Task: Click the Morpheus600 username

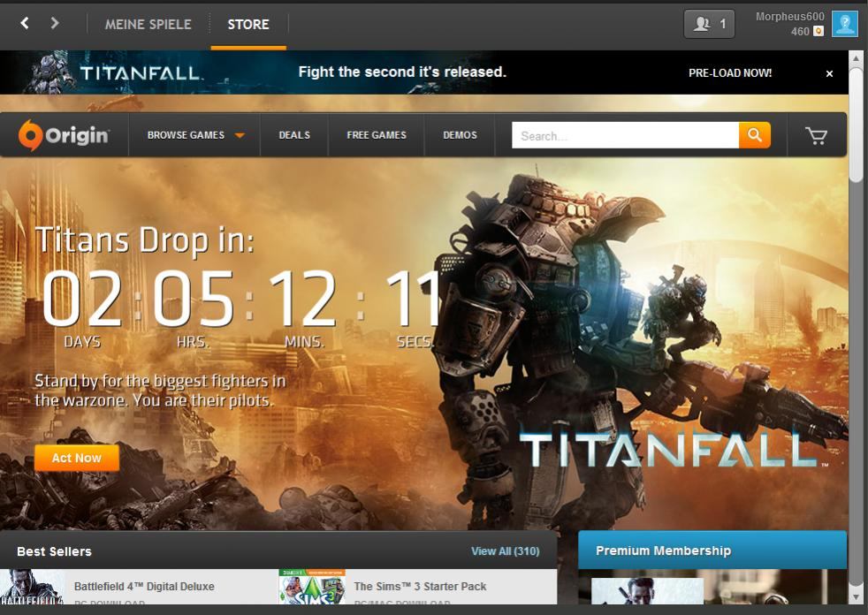Action: pyautogui.click(x=790, y=17)
